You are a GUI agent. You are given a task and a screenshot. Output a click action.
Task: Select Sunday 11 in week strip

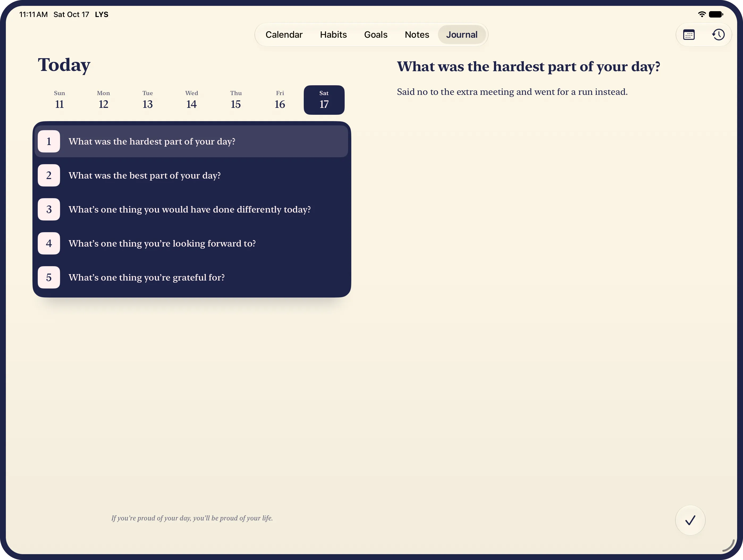pos(60,100)
